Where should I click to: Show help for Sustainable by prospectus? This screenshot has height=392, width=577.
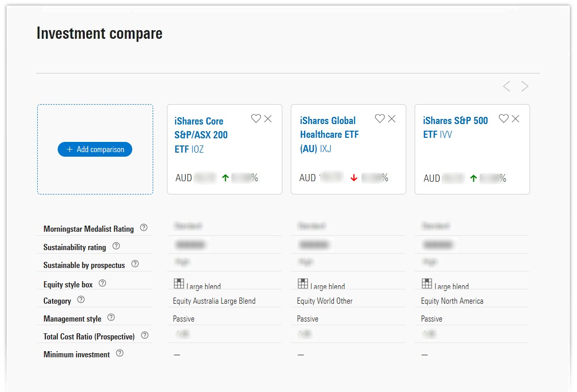pos(135,264)
